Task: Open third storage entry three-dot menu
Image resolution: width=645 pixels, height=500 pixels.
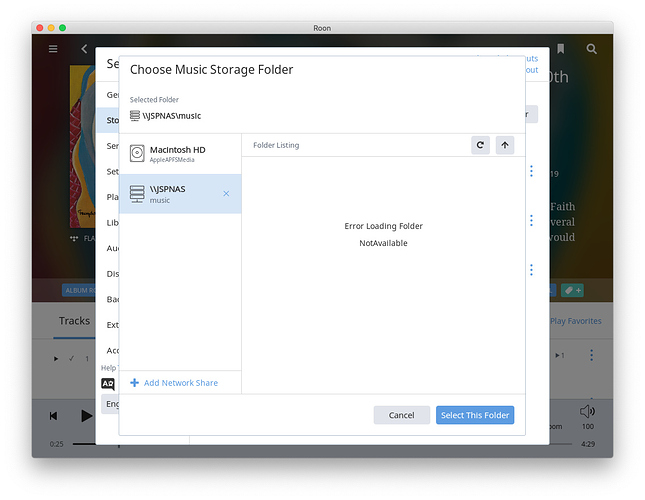Action: (x=531, y=270)
